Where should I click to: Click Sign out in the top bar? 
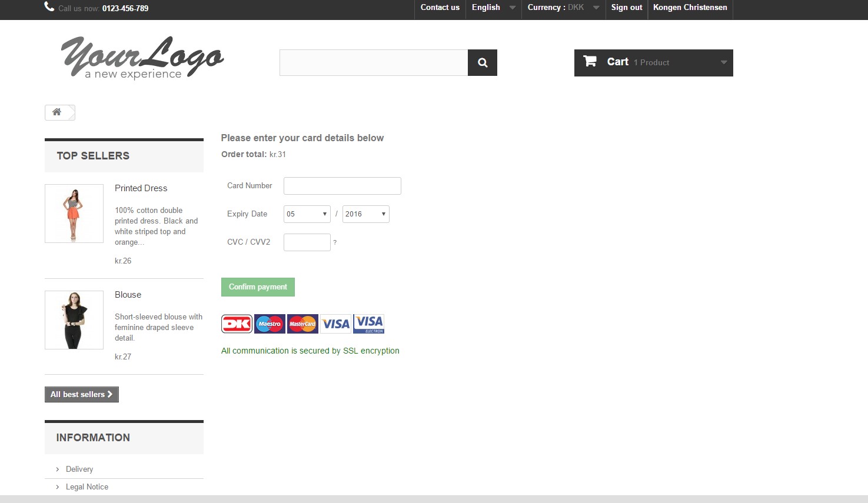pyautogui.click(x=627, y=8)
